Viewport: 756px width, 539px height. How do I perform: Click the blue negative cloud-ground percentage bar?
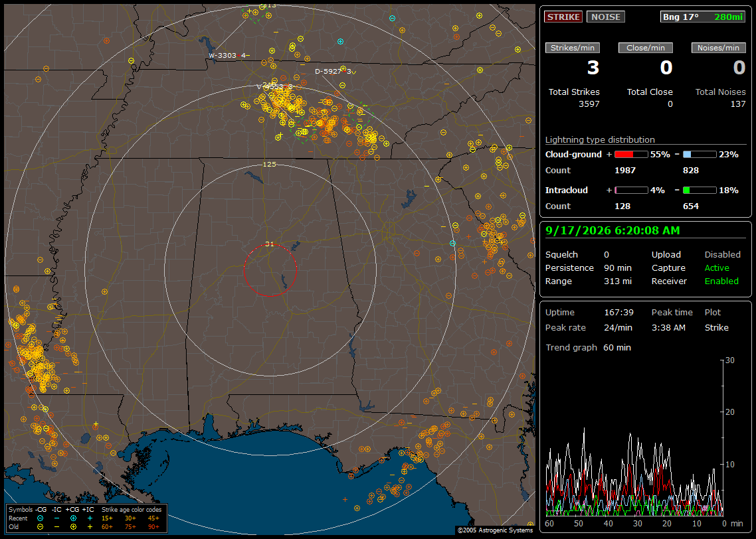click(700, 155)
